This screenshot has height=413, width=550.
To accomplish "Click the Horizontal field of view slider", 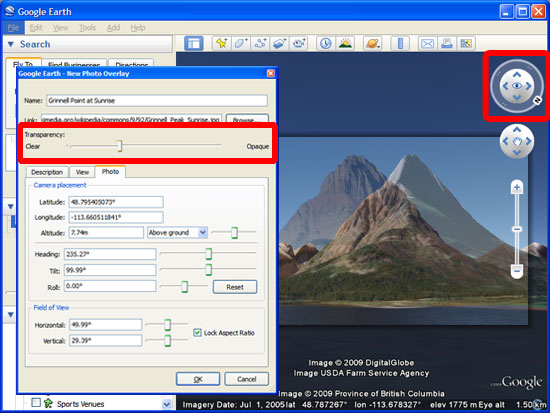I will pyautogui.click(x=168, y=325).
